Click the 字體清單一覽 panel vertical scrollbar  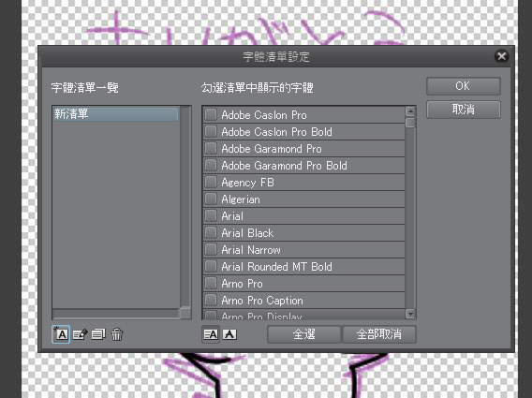(185, 207)
